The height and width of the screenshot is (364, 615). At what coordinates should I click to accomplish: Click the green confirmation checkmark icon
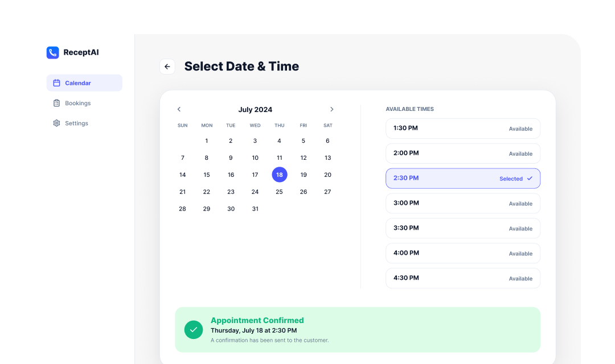click(194, 329)
